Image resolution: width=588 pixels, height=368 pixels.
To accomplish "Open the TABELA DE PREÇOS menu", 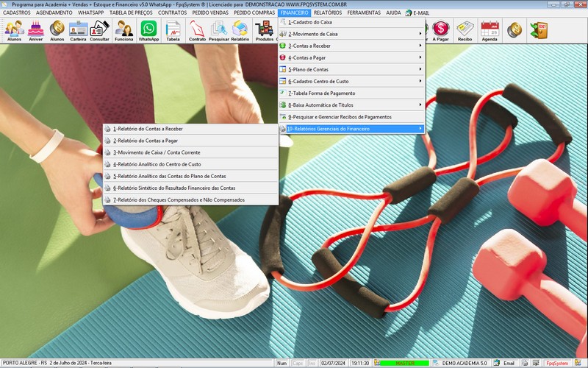I will point(131,13).
